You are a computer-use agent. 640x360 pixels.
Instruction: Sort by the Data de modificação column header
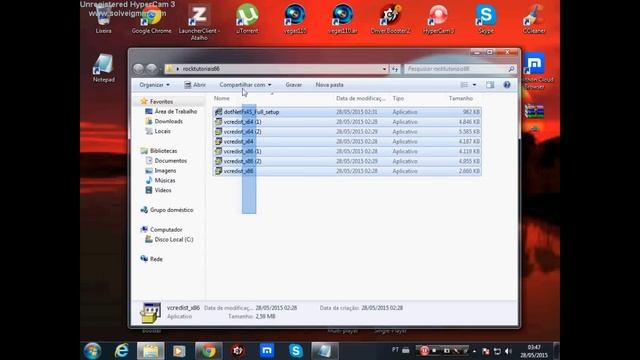pyautogui.click(x=362, y=98)
